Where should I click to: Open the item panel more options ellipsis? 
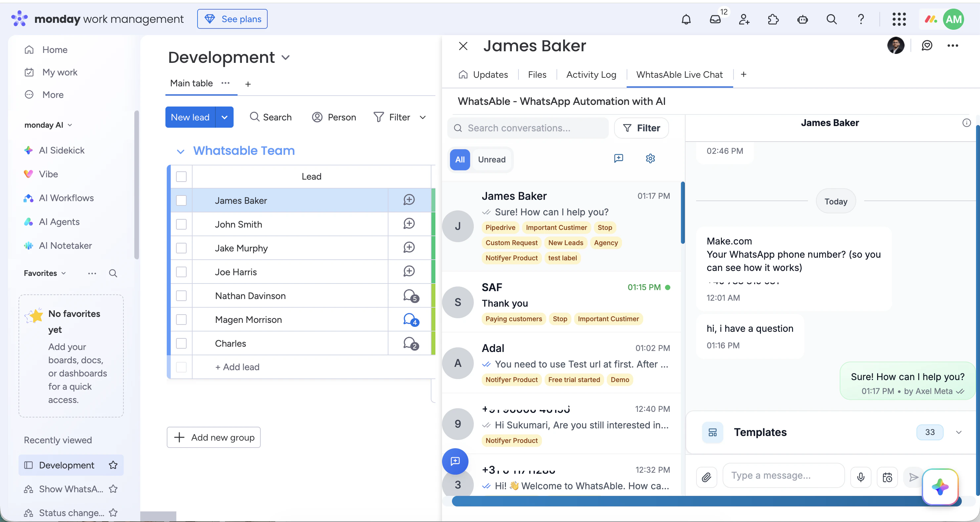pyautogui.click(x=953, y=46)
